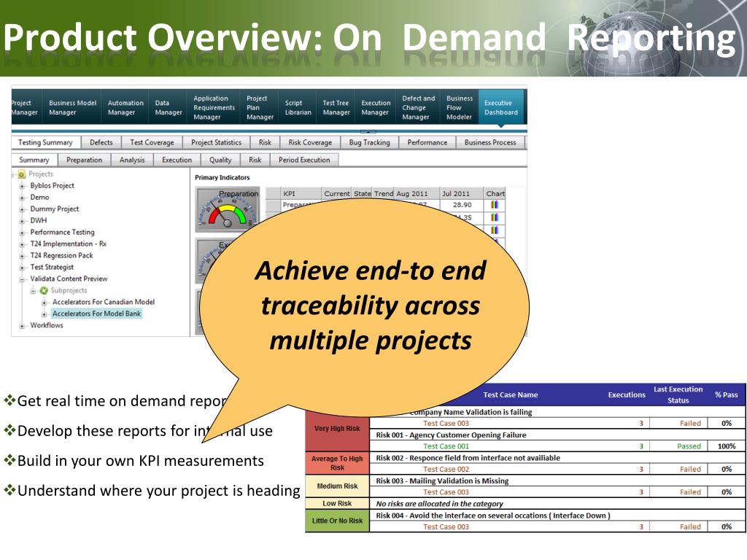This screenshot has height=560, width=747.
Task: Select the Quality sub-tab
Action: pos(220,160)
